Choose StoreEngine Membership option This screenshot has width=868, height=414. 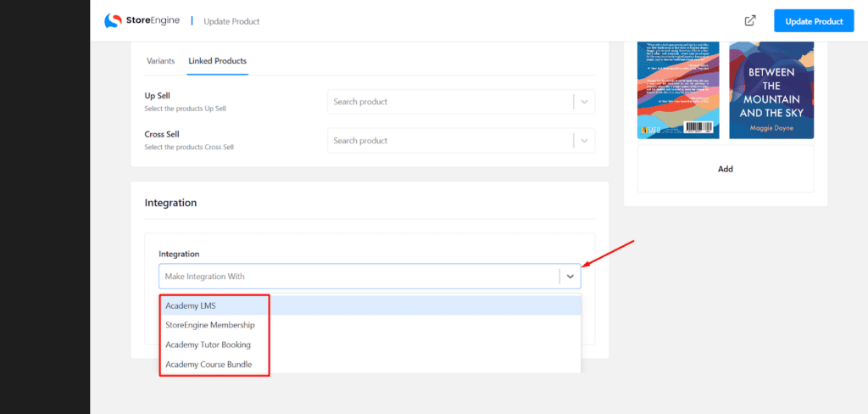pos(370,325)
